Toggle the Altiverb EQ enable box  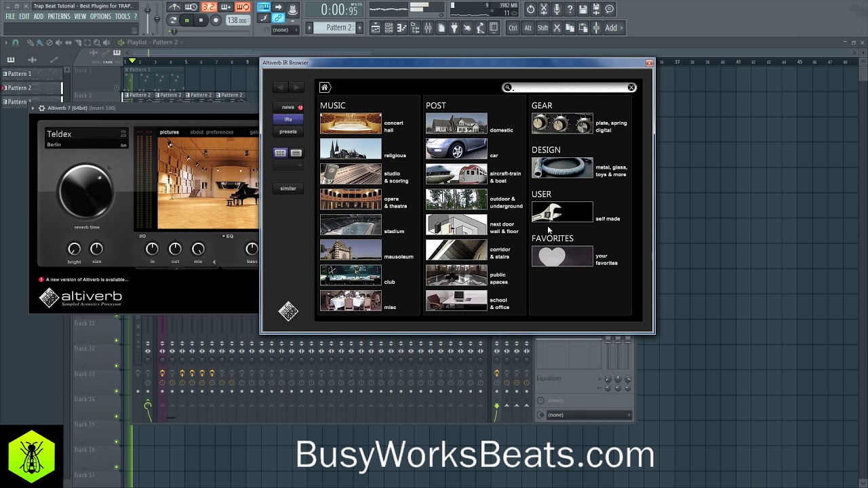click(224, 236)
